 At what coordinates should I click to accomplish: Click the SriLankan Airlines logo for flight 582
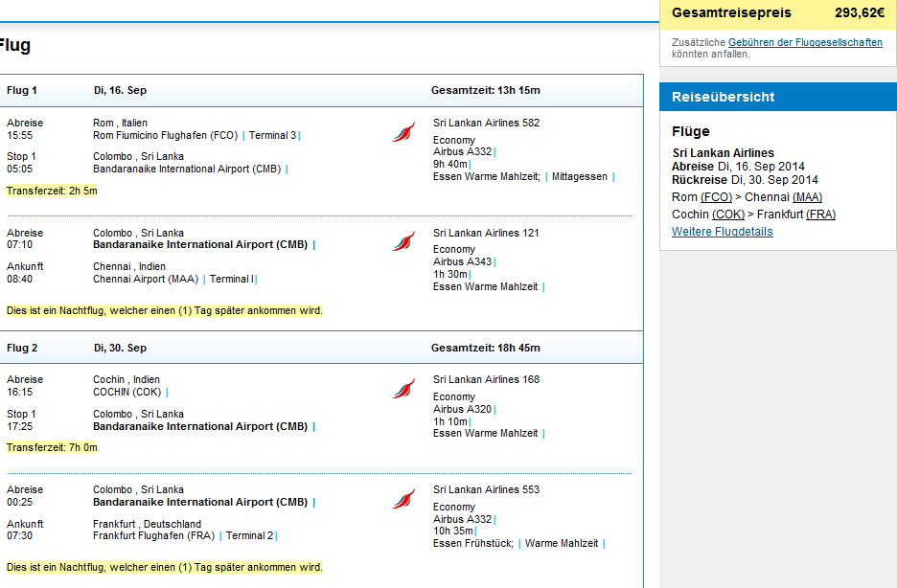coord(403,132)
